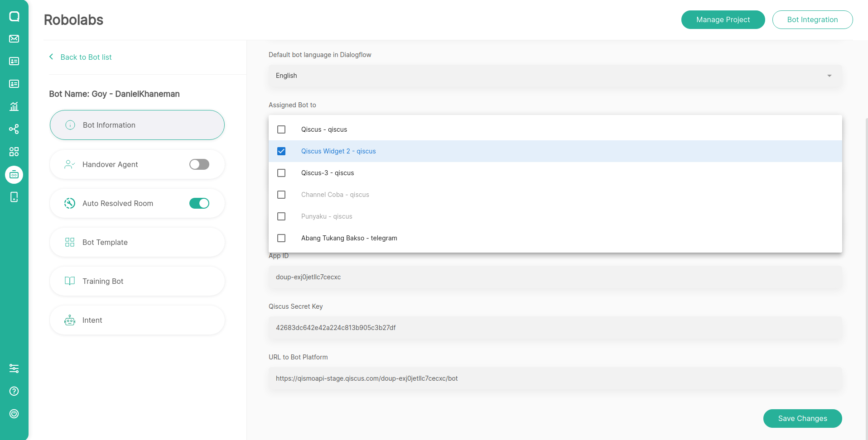This screenshot has width=868, height=440.
Task: Choose the Qiscus - qiscus channel option
Action: pos(324,129)
